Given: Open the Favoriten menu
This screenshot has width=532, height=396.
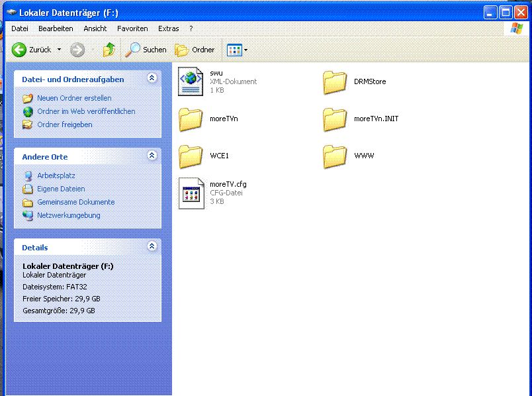Looking at the screenshot, I should (x=132, y=28).
